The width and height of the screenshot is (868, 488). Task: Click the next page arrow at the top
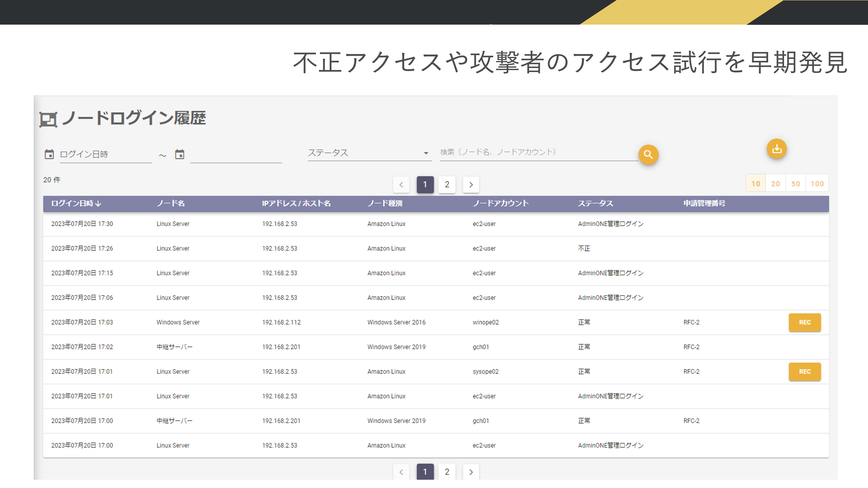pyautogui.click(x=471, y=185)
